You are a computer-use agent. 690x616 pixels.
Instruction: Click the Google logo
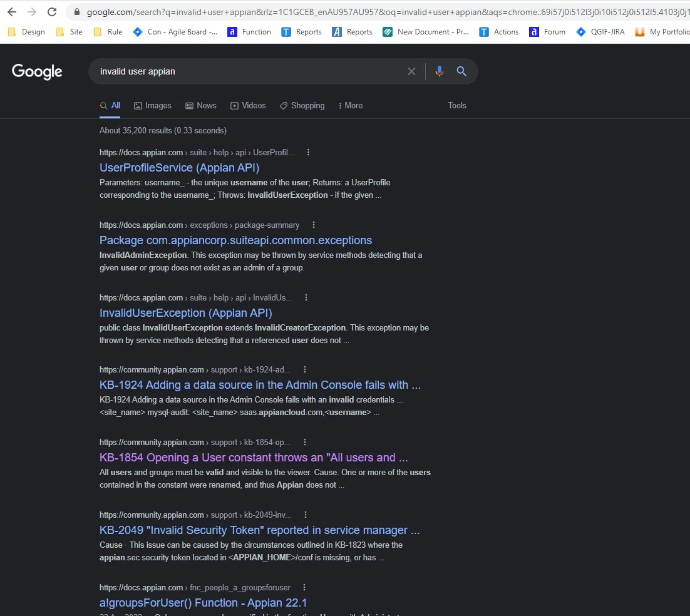click(x=37, y=71)
